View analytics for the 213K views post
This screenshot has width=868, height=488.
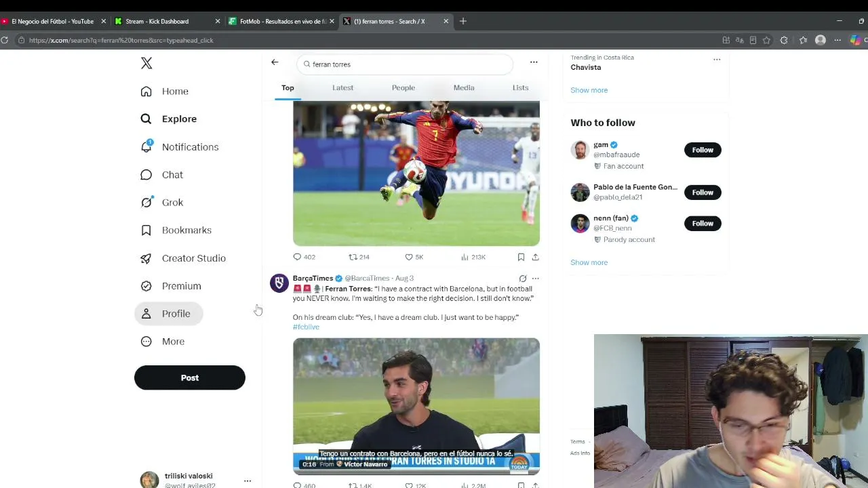(x=473, y=257)
